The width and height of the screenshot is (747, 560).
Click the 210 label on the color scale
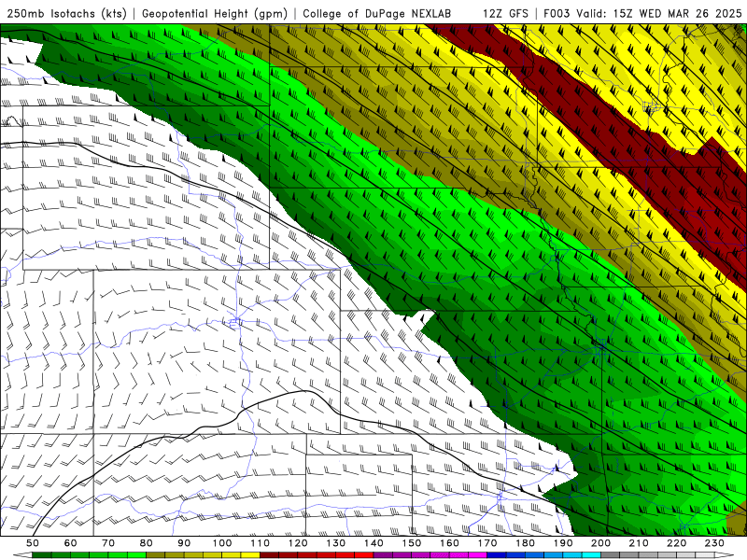639,543
